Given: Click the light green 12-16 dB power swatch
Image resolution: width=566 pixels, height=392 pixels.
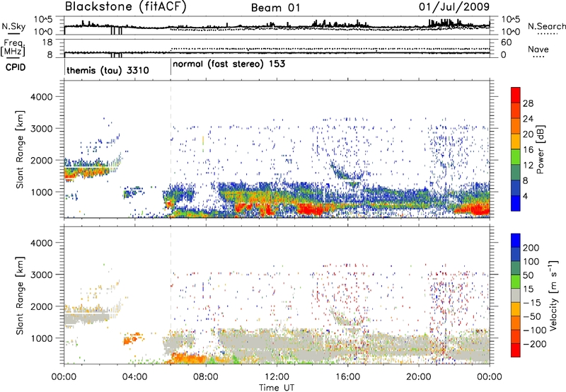Looking at the screenshot, I should tap(516, 157).
